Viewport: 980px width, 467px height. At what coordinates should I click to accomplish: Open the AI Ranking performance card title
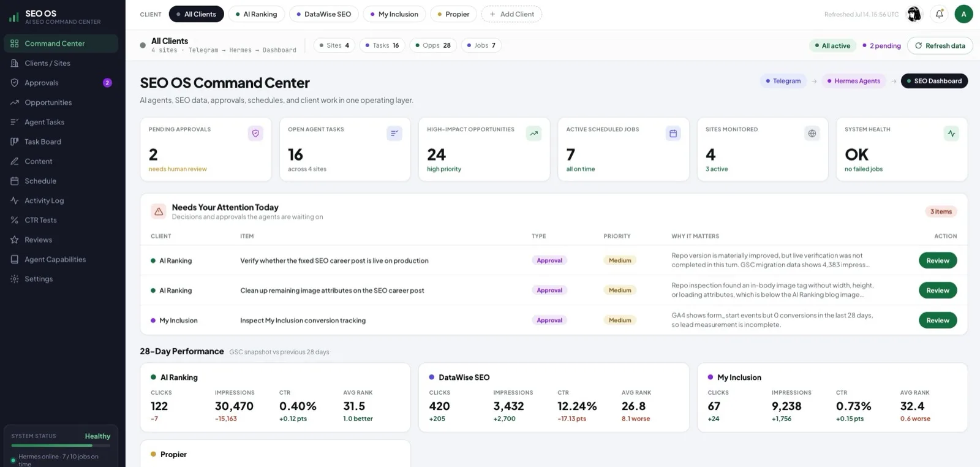point(179,378)
